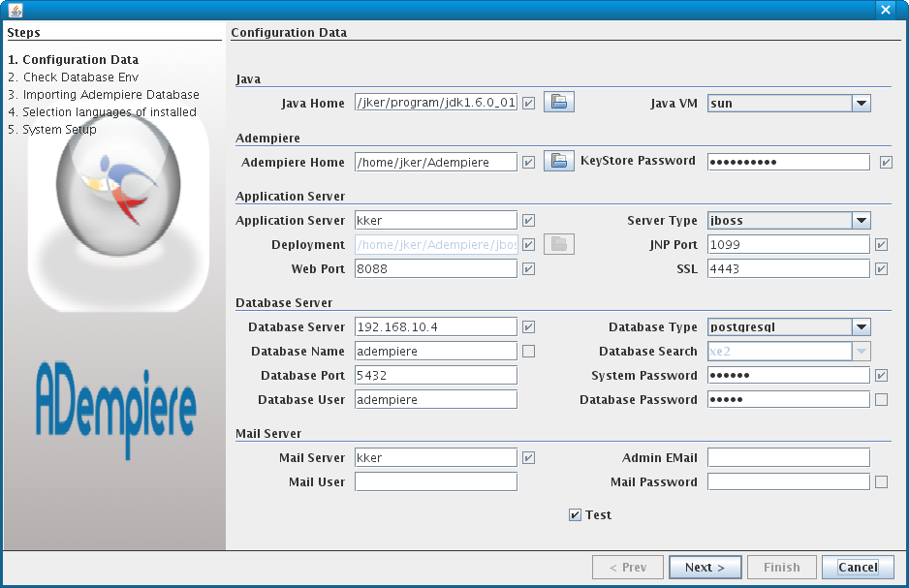Select step 5 System Setup

[x=52, y=129]
